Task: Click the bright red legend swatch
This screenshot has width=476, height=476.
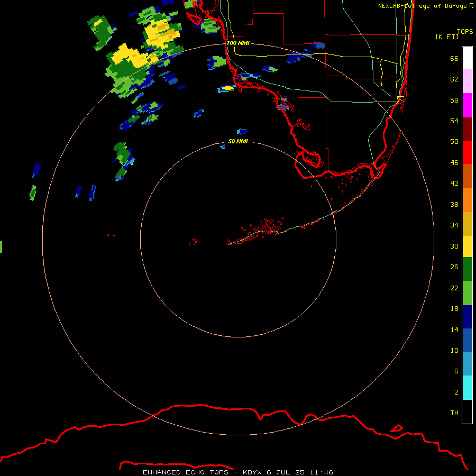Action: 467,152
